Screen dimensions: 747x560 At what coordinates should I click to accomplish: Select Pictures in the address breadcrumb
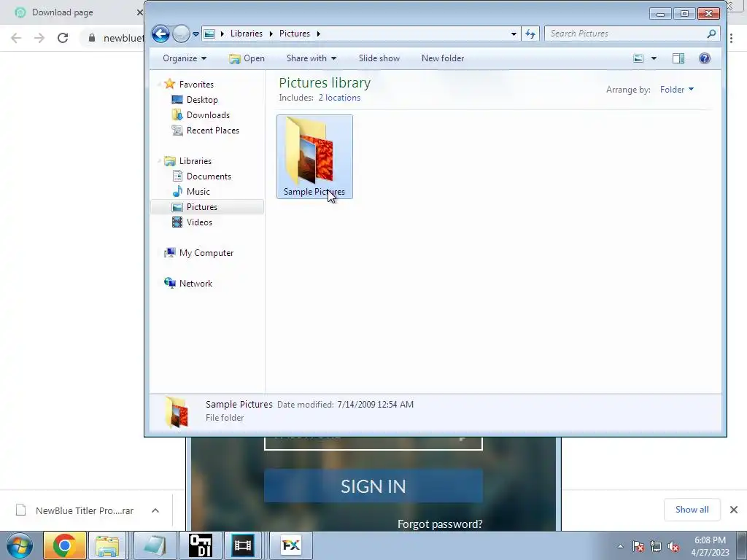(295, 34)
